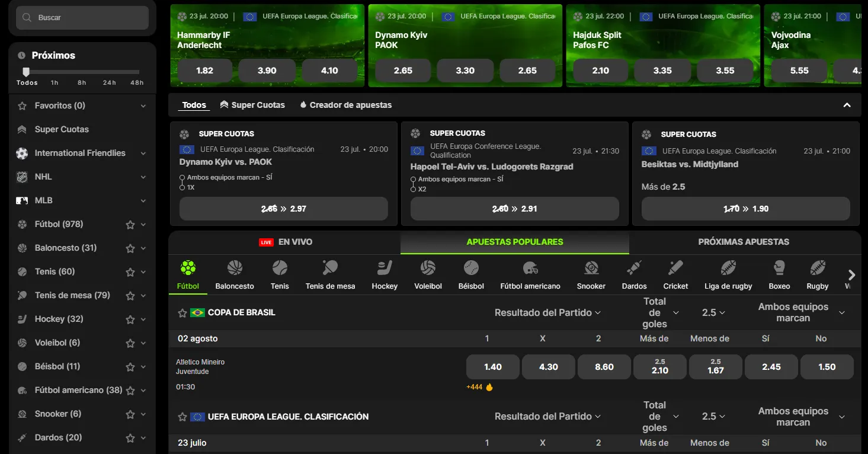868x454 pixels.
Task: Expand Favoritos (0) chevron
Action: pyautogui.click(x=143, y=106)
